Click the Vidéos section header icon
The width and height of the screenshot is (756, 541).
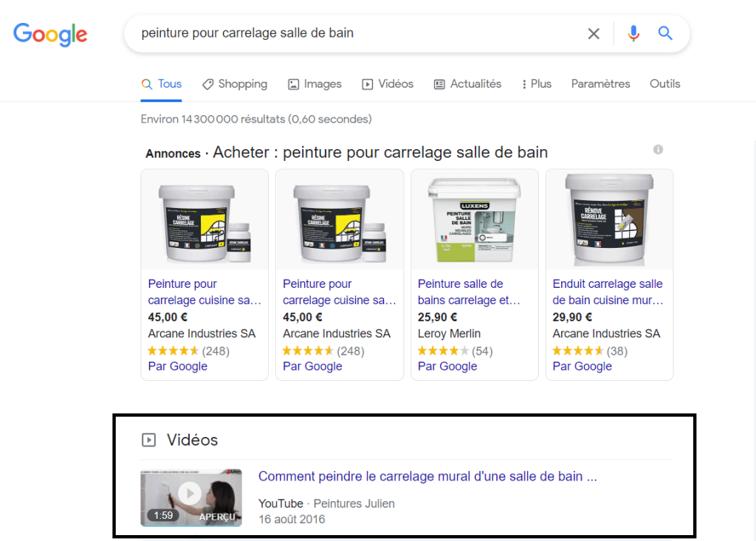148,441
